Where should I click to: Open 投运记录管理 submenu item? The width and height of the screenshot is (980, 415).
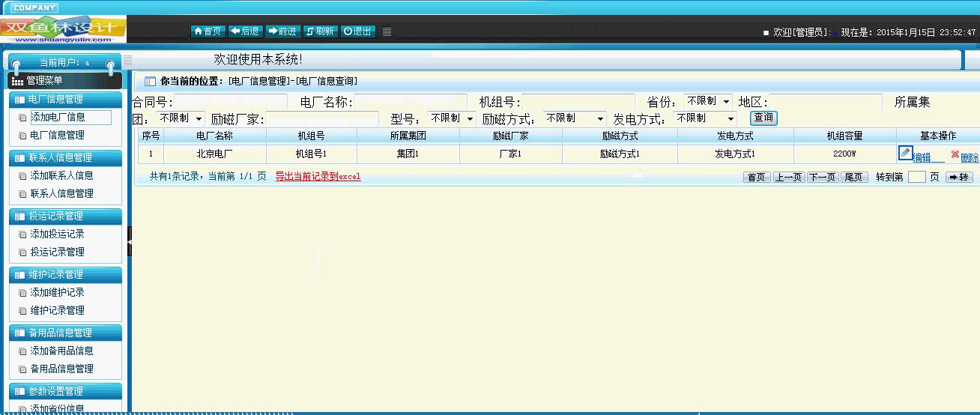pos(57,252)
